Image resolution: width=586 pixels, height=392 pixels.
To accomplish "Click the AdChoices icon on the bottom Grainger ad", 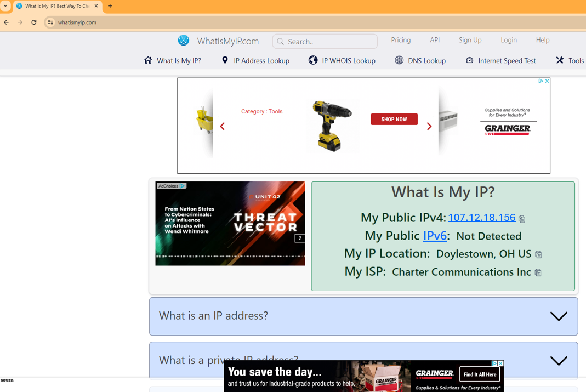I will pos(494,363).
